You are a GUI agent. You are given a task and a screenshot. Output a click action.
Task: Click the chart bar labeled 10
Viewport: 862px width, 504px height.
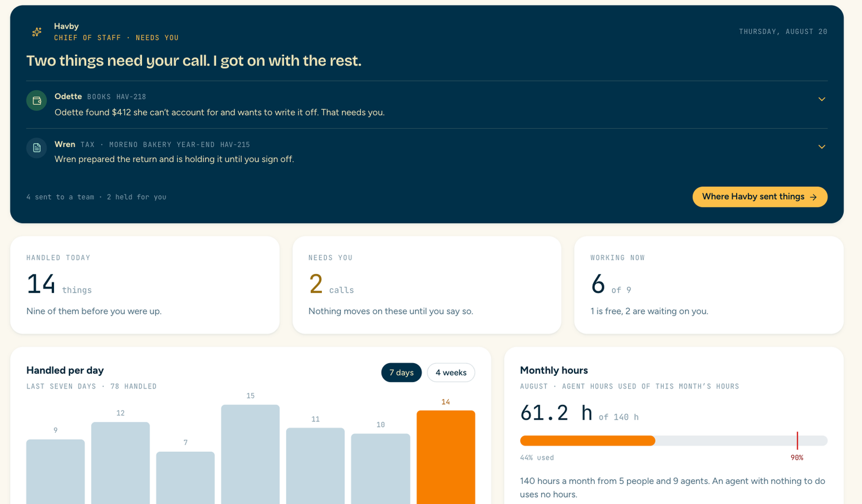tap(380, 468)
